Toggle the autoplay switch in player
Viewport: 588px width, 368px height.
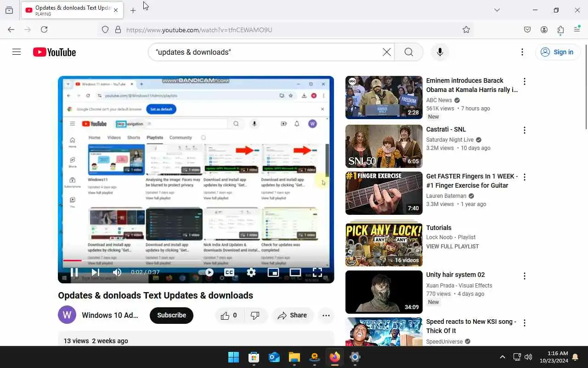pos(206,272)
